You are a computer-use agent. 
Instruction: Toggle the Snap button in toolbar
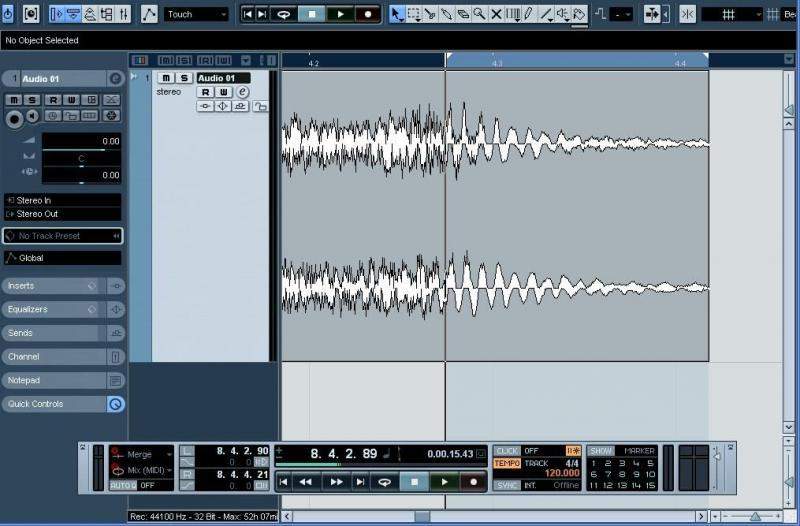point(687,14)
